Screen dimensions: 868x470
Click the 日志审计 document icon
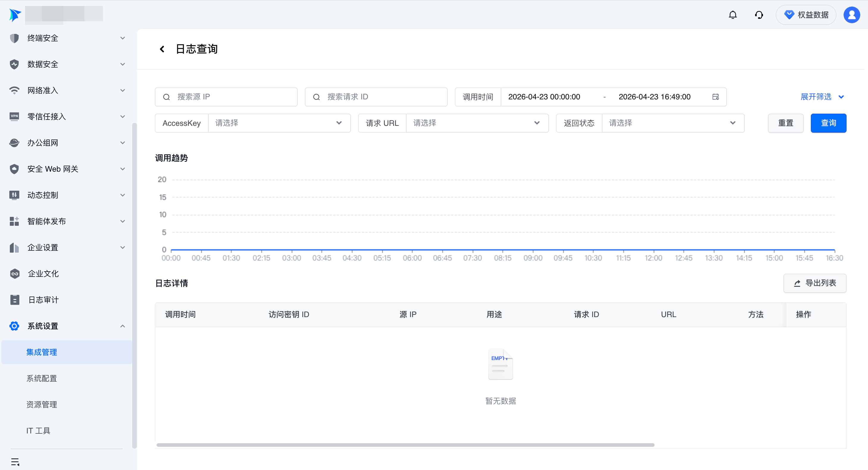click(x=15, y=300)
